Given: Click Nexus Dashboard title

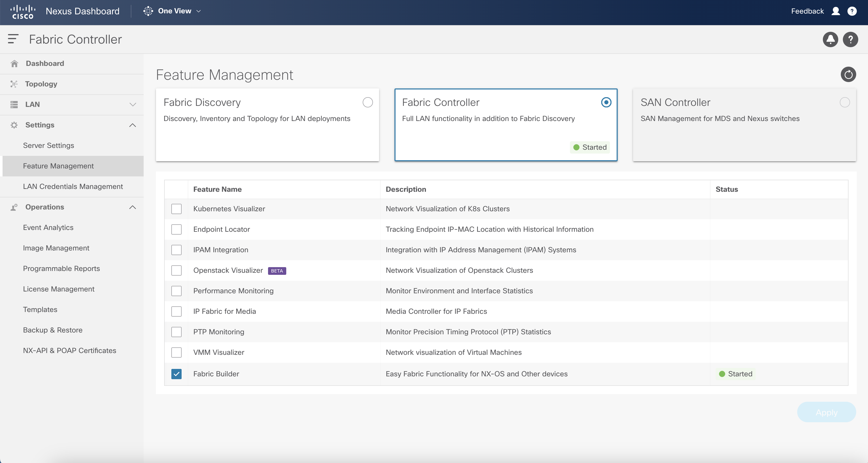Looking at the screenshot, I should (83, 11).
